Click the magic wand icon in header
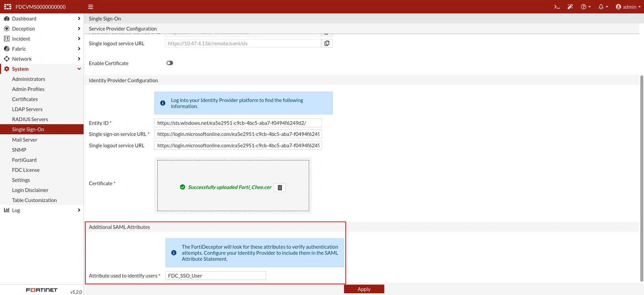 click(570, 7)
